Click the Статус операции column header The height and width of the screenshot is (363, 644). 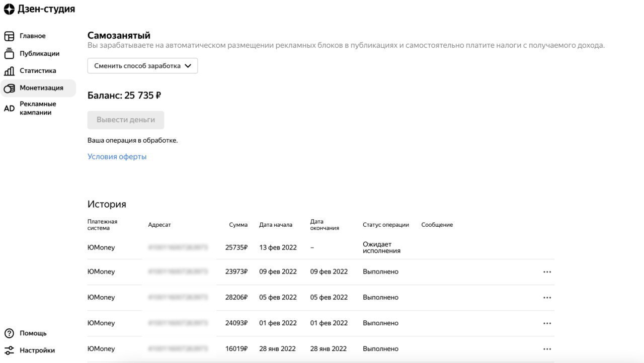(x=386, y=225)
